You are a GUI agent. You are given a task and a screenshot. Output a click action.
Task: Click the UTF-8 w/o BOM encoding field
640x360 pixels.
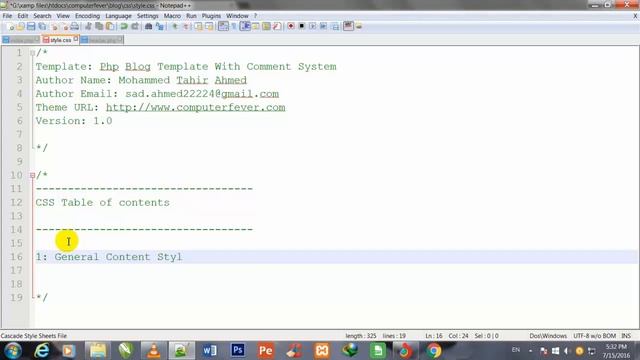pos(594,336)
